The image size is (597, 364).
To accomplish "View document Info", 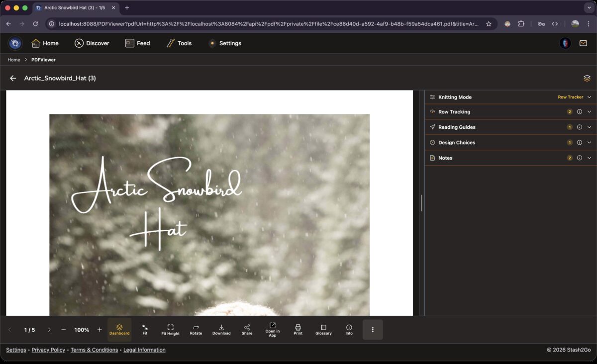I will pos(349,329).
